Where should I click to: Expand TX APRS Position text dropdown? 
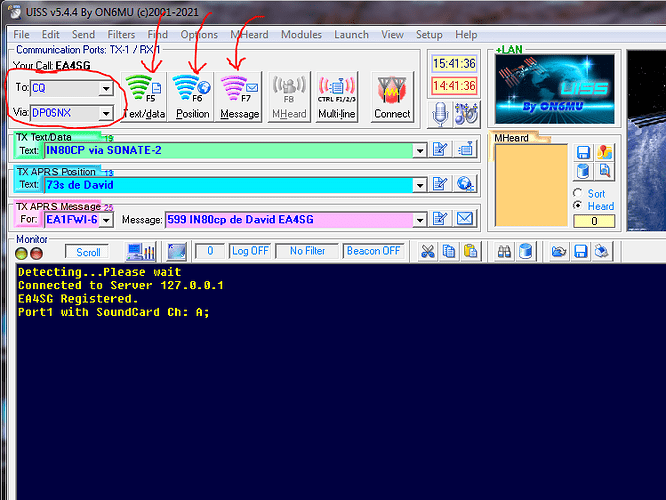[x=420, y=185]
